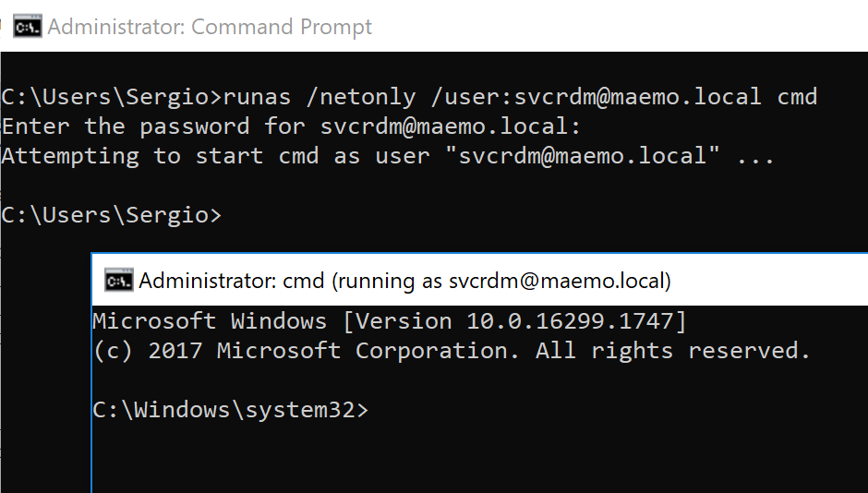This screenshot has width=868, height=493.
Task: Click the Command Prompt icon in the main title bar
Action: (27, 27)
